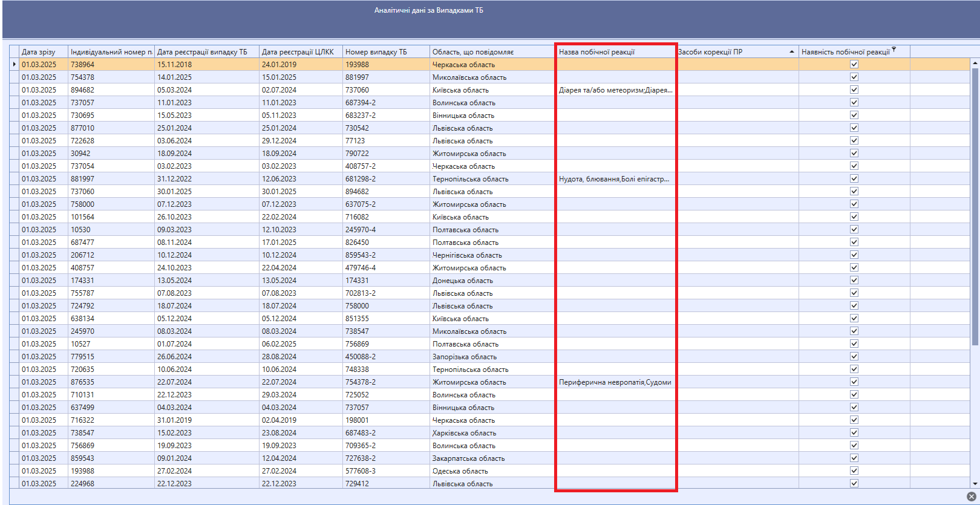Select the 'Закарпатська область' cell
Image resolution: width=980 pixels, height=505 pixels.
tap(492, 458)
